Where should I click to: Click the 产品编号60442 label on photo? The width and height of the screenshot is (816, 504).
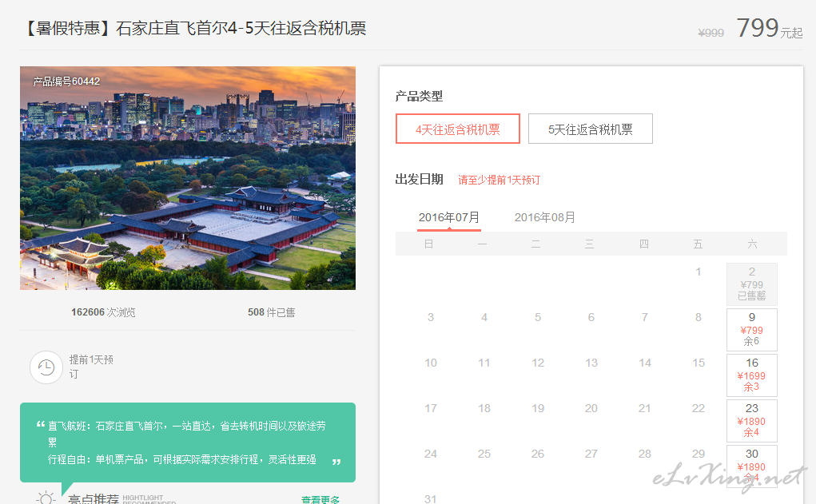[66, 81]
